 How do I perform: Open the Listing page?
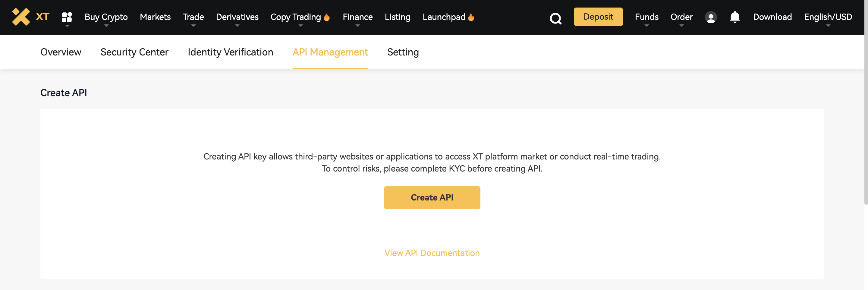397,17
